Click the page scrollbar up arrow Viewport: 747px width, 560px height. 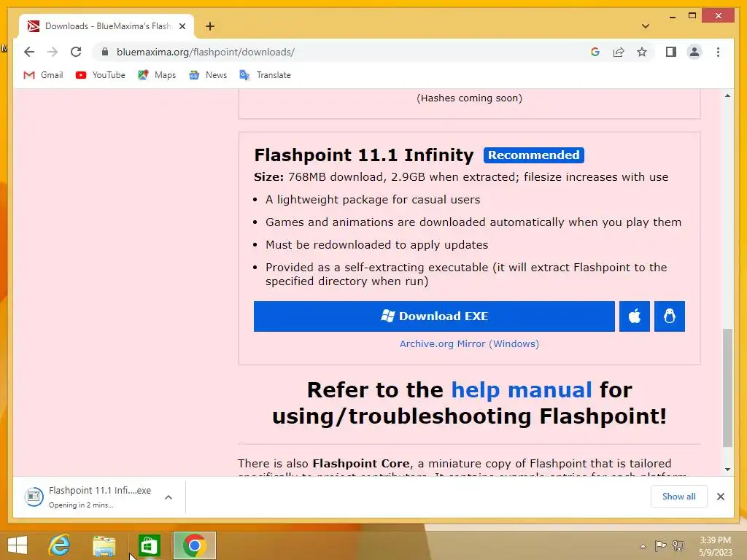pos(727,96)
